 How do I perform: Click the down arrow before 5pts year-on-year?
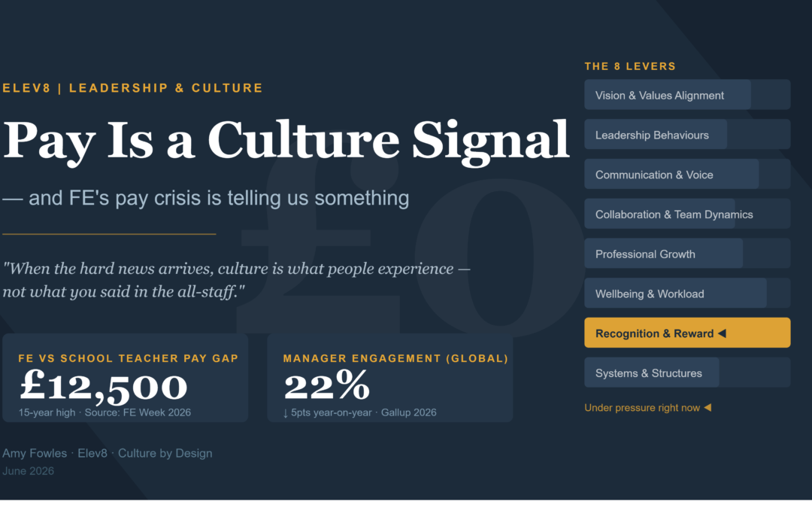[286, 413]
